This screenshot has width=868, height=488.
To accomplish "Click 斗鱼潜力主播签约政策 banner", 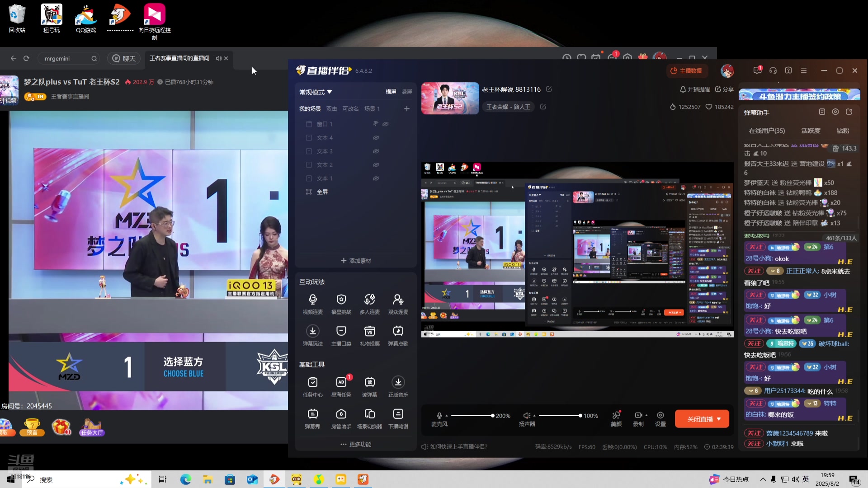I will point(799,94).
